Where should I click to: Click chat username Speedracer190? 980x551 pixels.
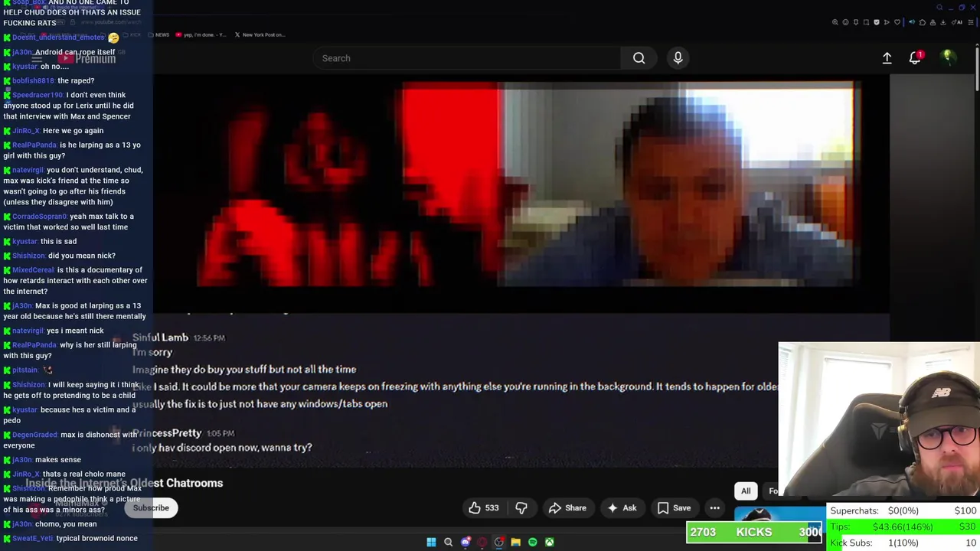38,95
